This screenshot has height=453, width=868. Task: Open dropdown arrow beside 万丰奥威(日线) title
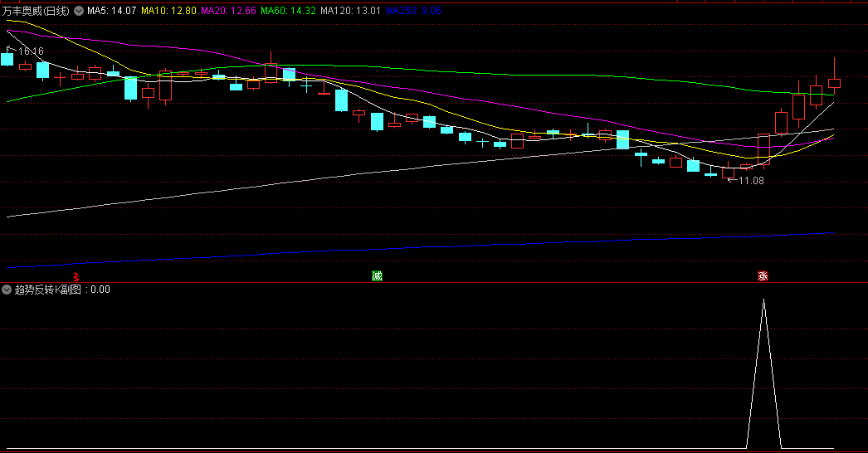coord(79,11)
